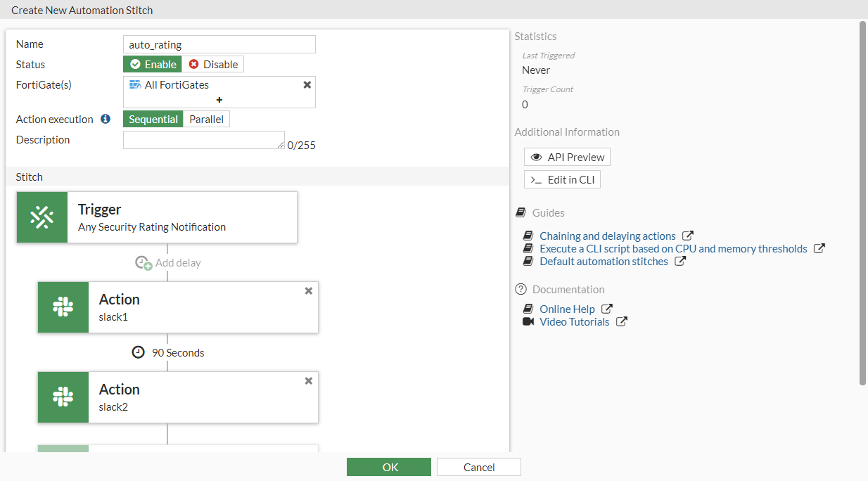Click the Trigger stitch icon

point(42,217)
